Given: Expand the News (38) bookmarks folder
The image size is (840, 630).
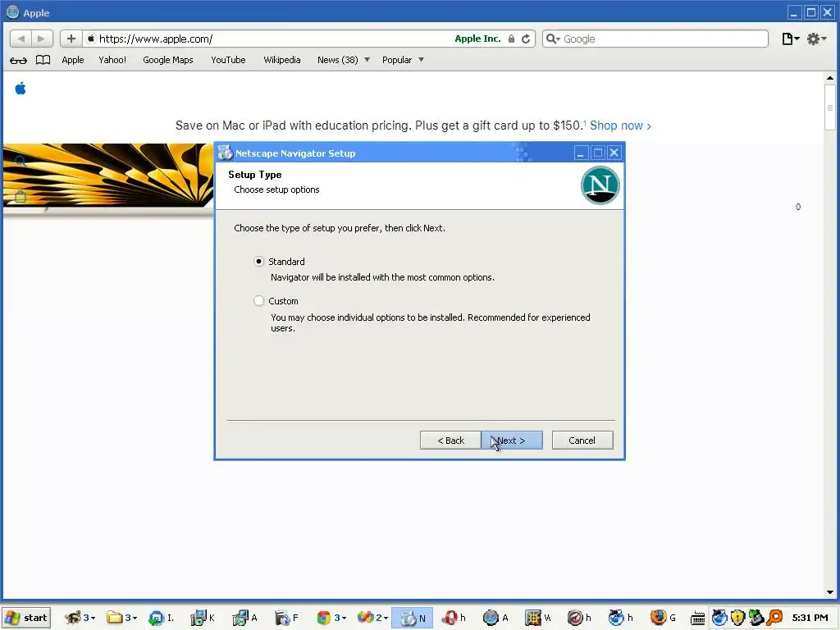Looking at the screenshot, I should click(344, 60).
